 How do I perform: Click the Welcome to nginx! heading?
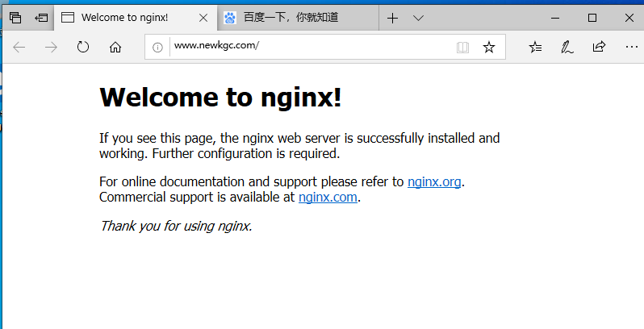tap(220, 98)
